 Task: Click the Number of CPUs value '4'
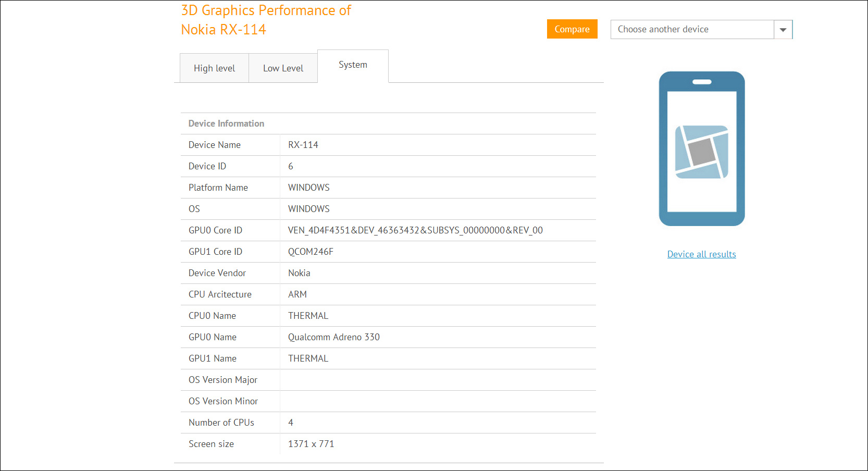pos(291,423)
